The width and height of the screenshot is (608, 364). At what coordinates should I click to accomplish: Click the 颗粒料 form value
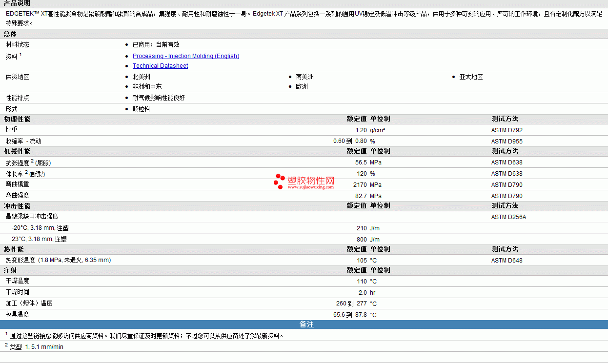142,109
